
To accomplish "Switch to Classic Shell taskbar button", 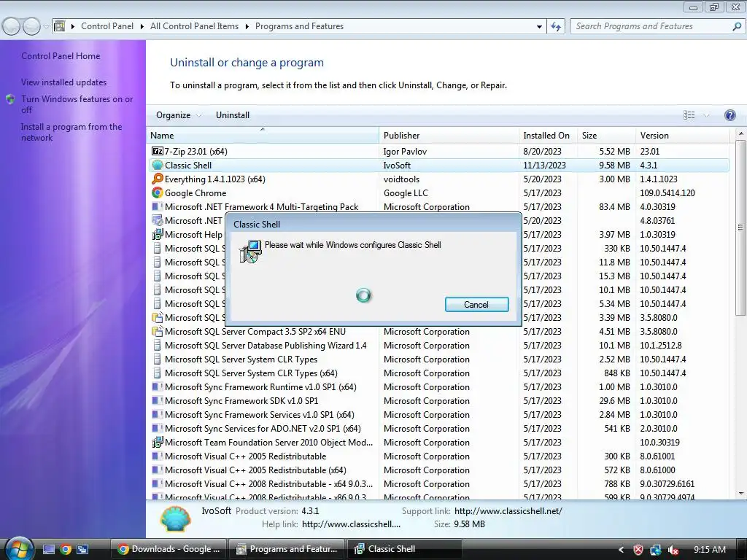I will pos(404,549).
